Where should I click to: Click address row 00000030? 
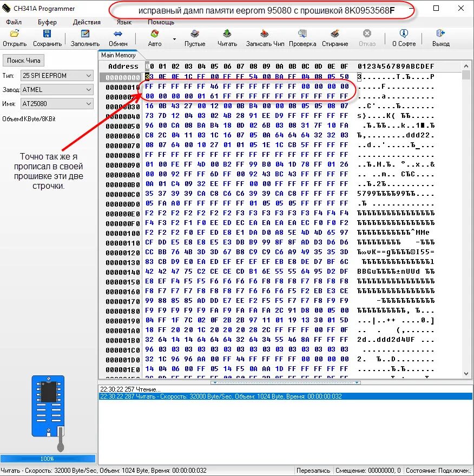(x=123, y=107)
